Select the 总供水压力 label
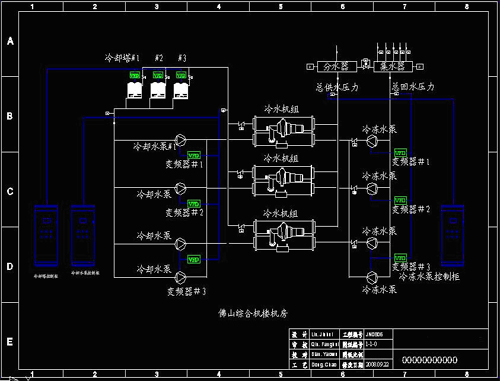The height and width of the screenshot is (381, 500). tap(337, 87)
